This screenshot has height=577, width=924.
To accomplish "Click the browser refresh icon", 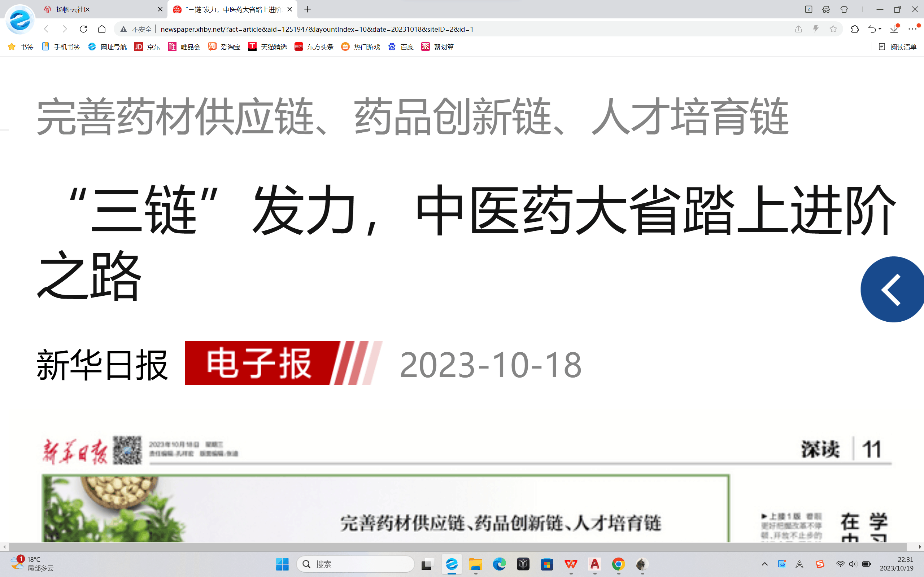I will 83,29.
